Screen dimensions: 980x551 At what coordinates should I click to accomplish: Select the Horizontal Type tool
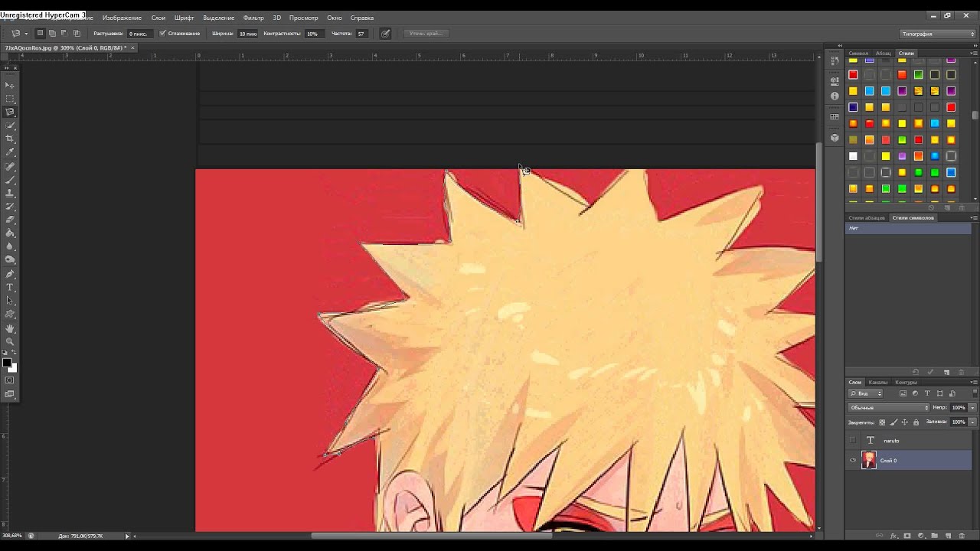click(10, 287)
